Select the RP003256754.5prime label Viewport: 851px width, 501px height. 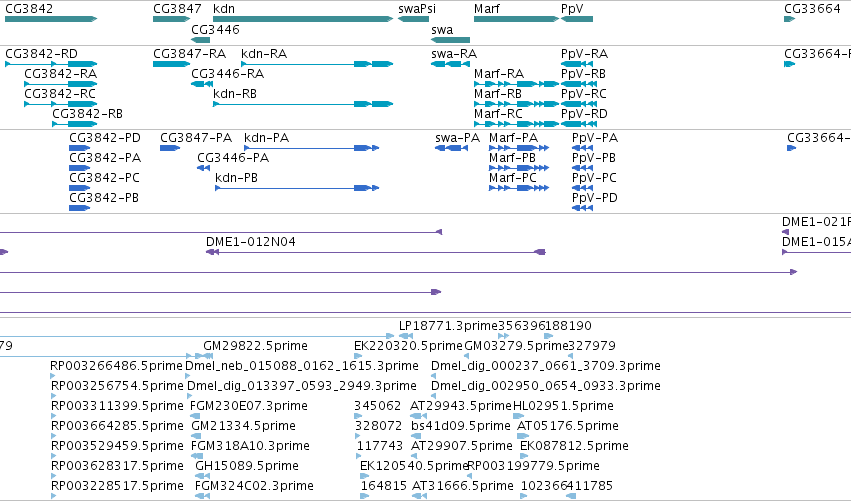click(117, 386)
